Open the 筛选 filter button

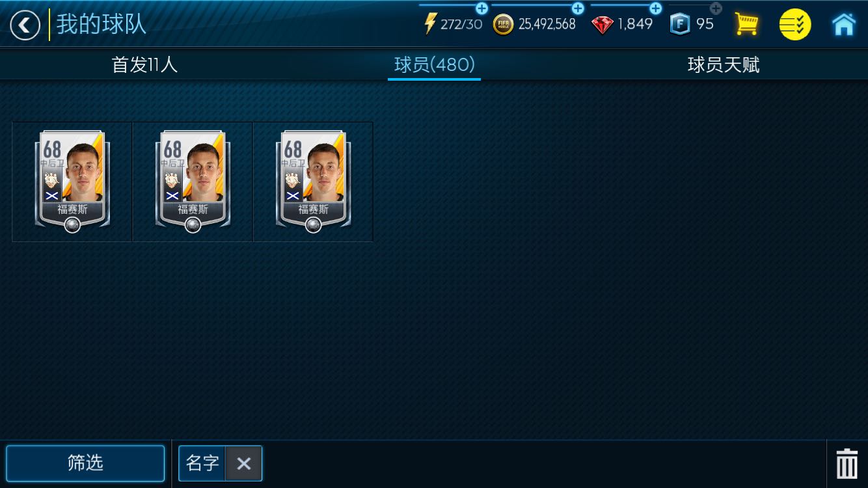[x=85, y=463]
